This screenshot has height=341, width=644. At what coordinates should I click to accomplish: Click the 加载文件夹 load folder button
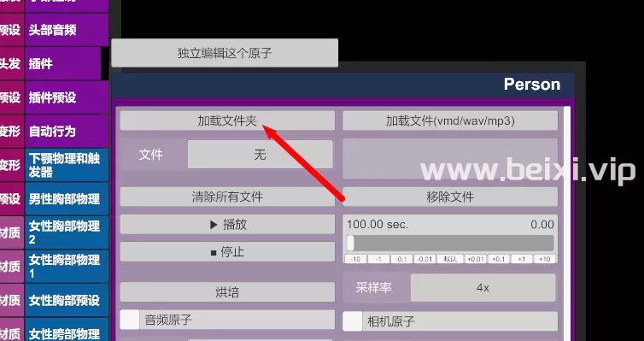click(x=227, y=121)
